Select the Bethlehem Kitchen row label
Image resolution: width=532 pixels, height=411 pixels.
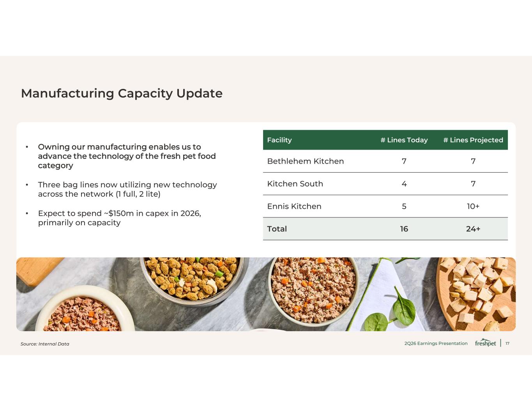(x=305, y=161)
